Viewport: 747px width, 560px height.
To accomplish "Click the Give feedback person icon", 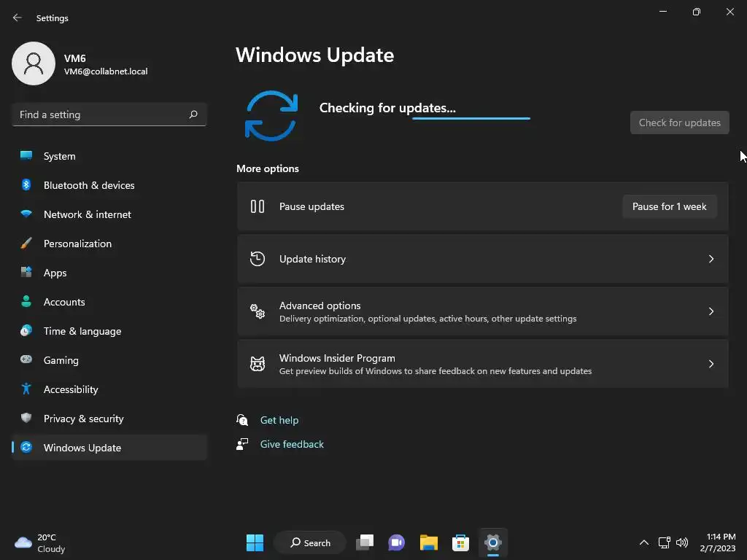I will click(242, 444).
